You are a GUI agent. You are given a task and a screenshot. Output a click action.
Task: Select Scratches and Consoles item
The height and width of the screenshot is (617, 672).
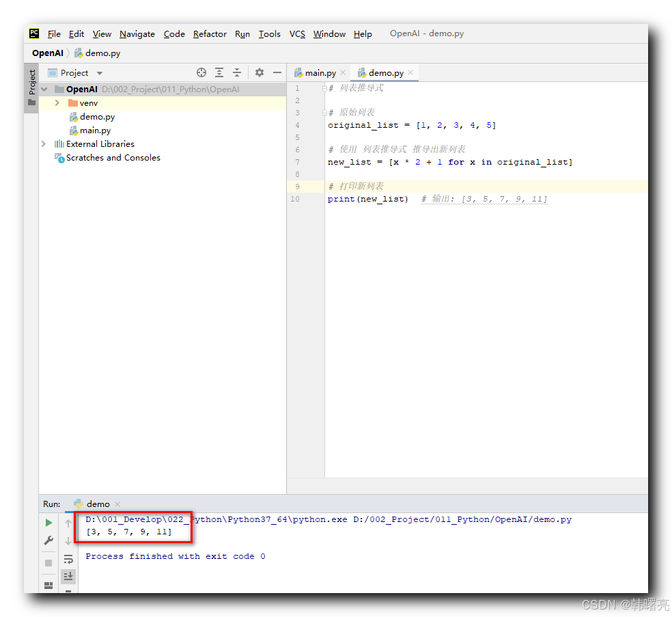coord(113,158)
